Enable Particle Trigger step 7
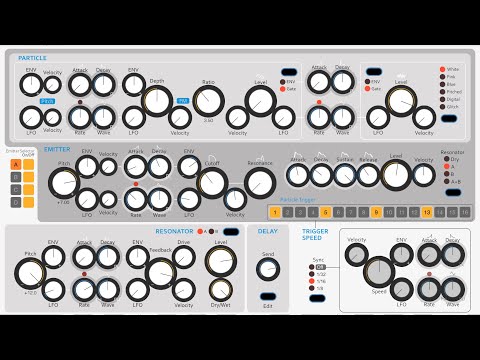This screenshot has width=480, height=360. click(351, 212)
